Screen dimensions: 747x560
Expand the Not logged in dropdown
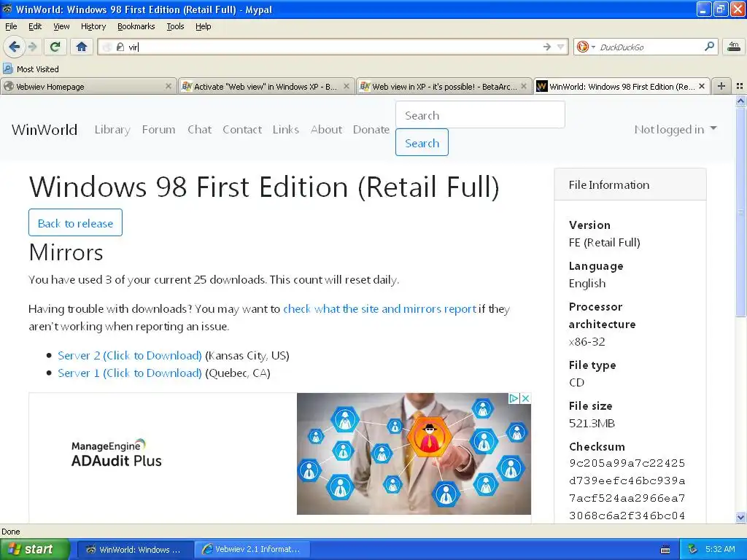675,130
